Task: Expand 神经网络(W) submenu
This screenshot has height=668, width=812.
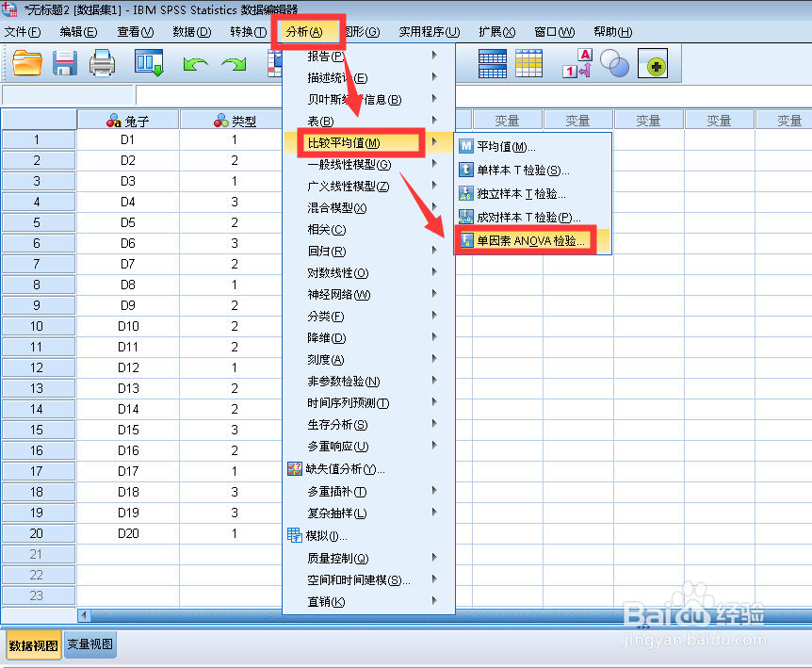Action: (368, 295)
